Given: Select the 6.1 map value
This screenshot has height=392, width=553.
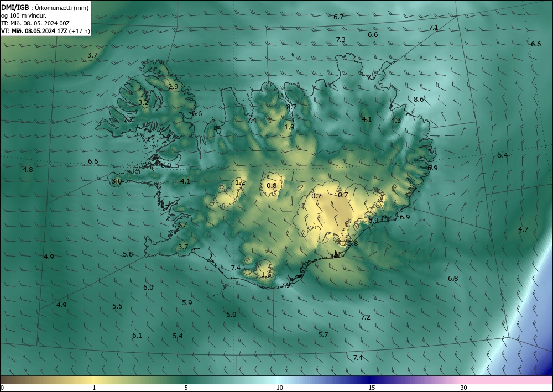Looking at the screenshot, I should (x=137, y=335).
